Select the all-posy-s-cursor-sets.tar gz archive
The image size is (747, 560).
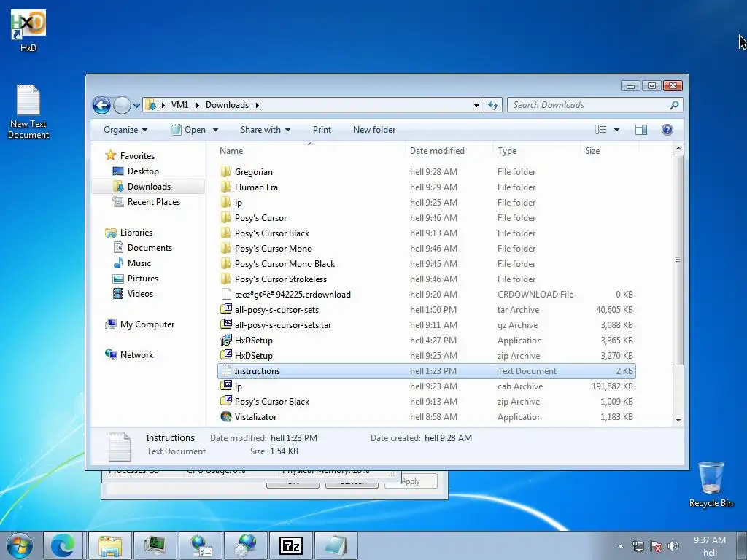pyautogui.click(x=426, y=324)
